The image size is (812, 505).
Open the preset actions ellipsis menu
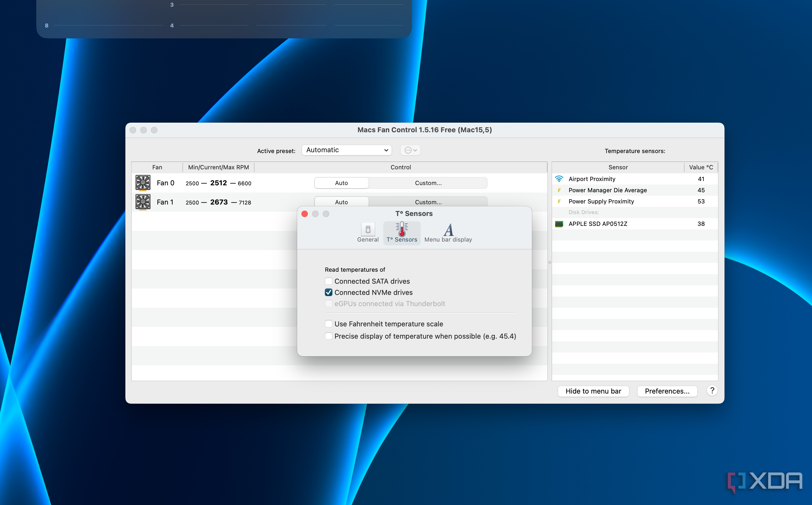click(x=410, y=150)
